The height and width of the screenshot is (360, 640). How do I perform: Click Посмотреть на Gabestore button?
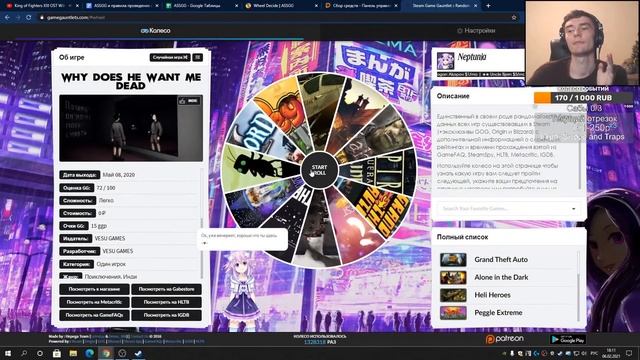(x=167, y=289)
